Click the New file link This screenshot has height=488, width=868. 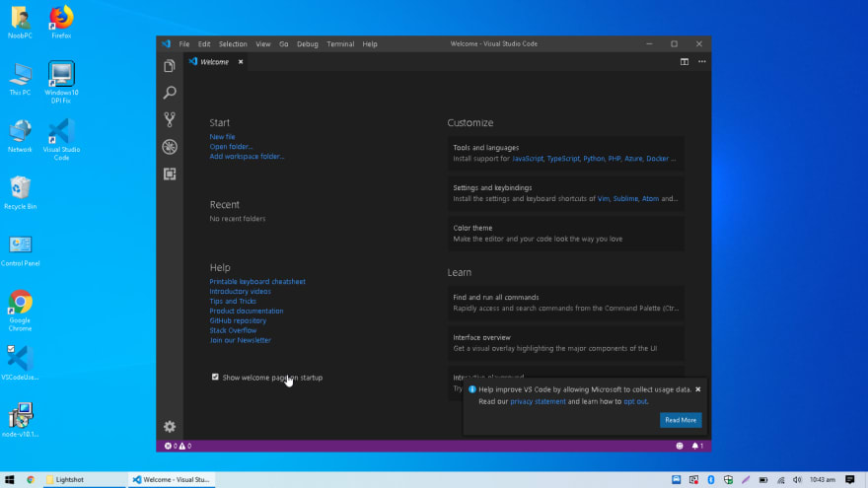click(222, 137)
